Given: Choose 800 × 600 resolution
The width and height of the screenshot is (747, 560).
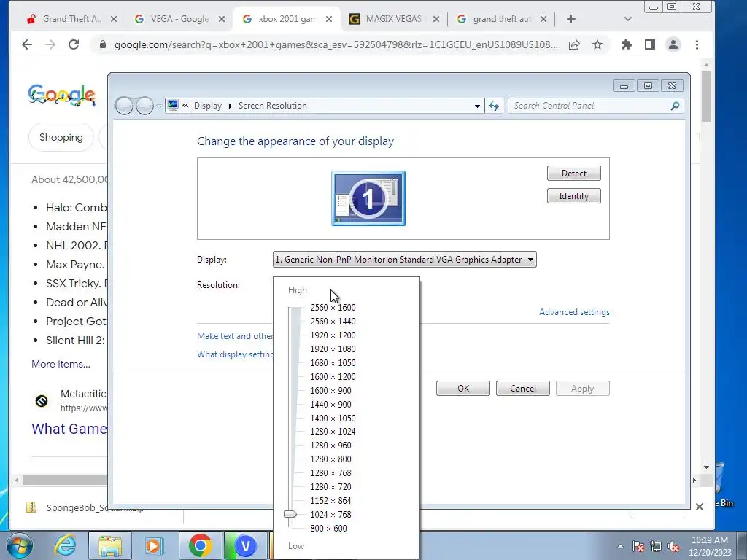Looking at the screenshot, I should [x=328, y=528].
